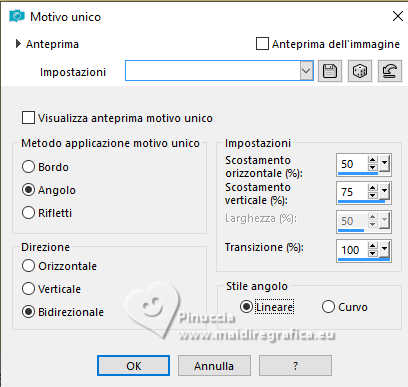The height and width of the screenshot is (387, 408).
Task: Choose Curvo corner style
Action: point(328,307)
